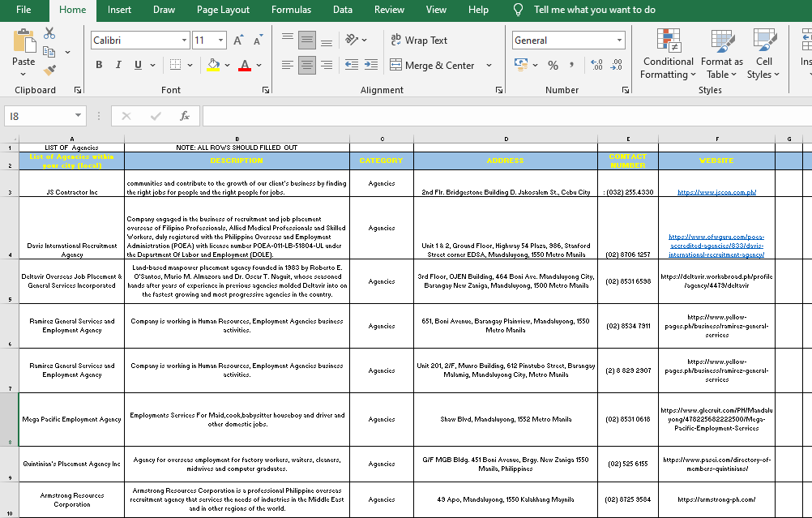Open Number format dialog launcher
This screenshot has height=518, width=812.
(625, 90)
